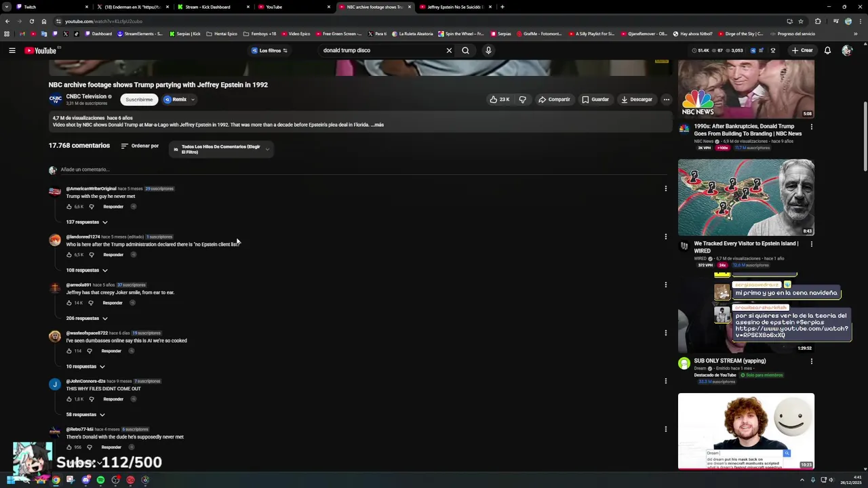Image resolution: width=868 pixels, height=488 pixels.
Task: Click the Crear button
Action: pos(802,50)
